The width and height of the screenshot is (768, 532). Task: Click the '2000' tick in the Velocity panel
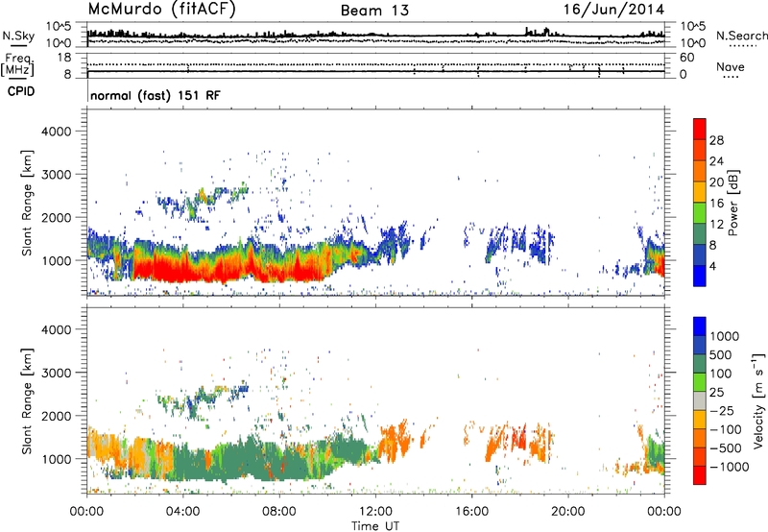[x=57, y=416]
